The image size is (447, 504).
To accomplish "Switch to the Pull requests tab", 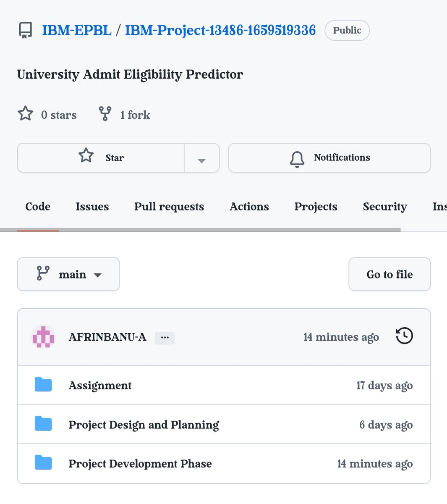I will click(x=169, y=207).
